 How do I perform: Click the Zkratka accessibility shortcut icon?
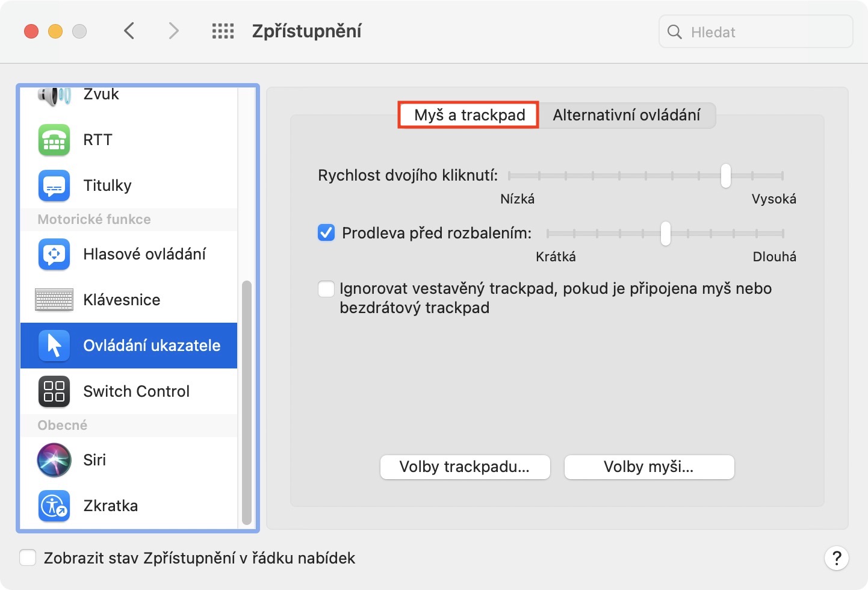(54, 506)
